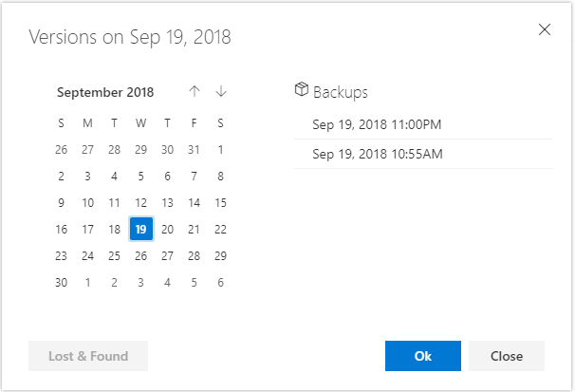Select August 26 in the first row
Screen dimensions: 575x392
coord(61,149)
